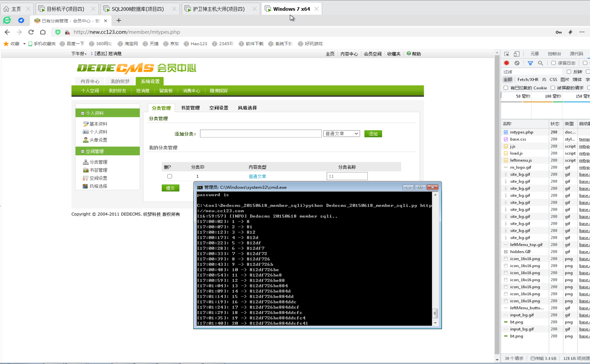Click the blue bird icon in tab bar
The width and height of the screenshot is (590, 364).
coord(21,20)
